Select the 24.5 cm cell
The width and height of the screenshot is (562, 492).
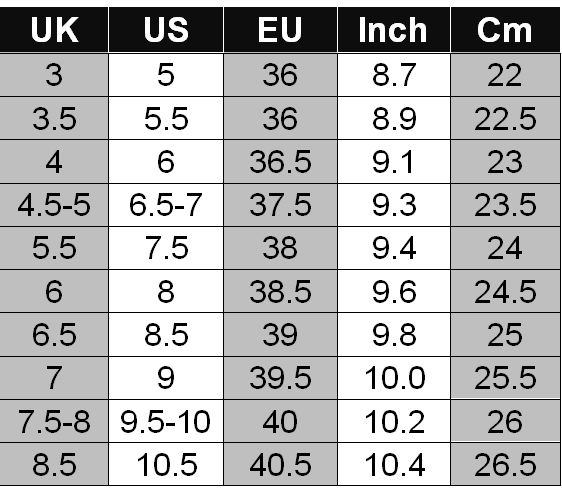505,291
